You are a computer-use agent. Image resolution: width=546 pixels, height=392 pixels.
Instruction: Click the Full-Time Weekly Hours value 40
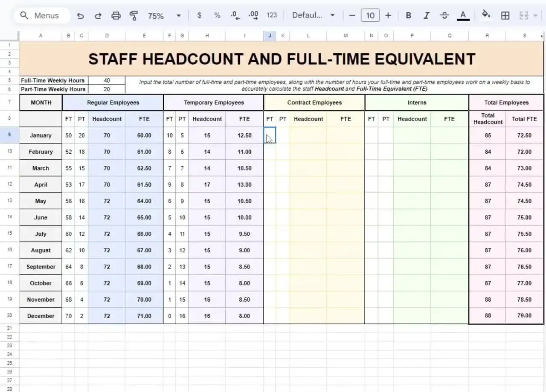[107, 81]
